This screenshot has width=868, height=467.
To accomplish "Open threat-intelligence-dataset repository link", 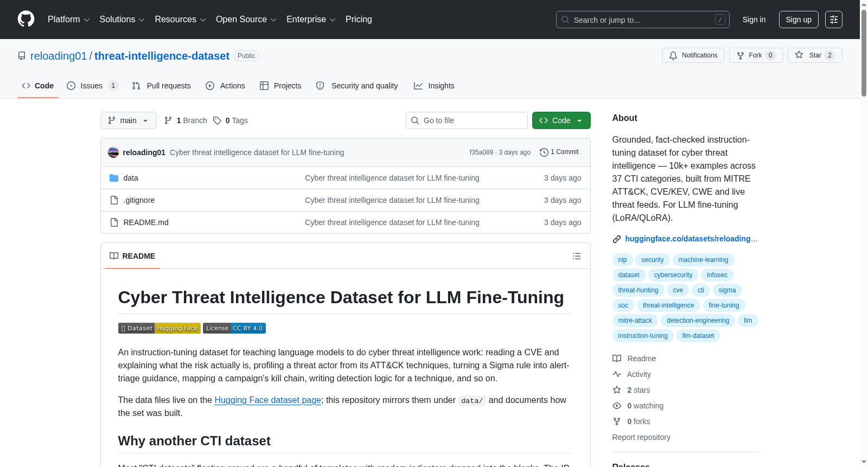I will pos(162,56).
